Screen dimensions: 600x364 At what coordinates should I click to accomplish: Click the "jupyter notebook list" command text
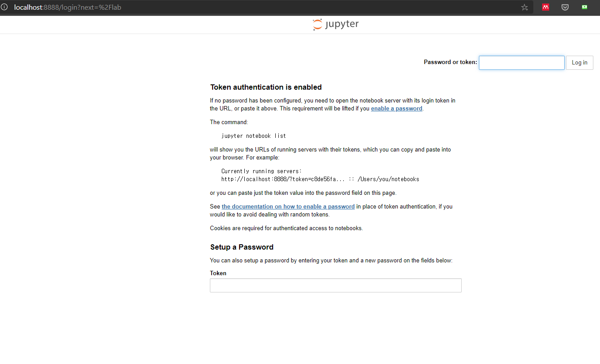254,136
